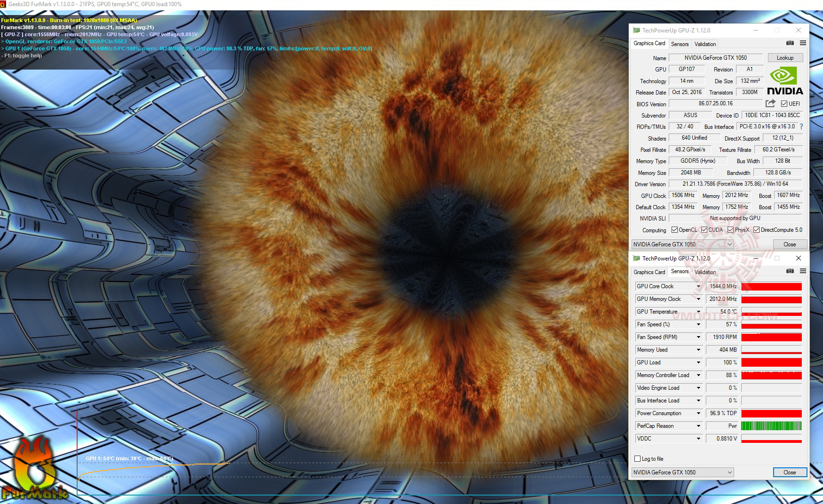Click the GPU 1 temperature graph label in FurMark
The height and width of the screenshot is (504, 823).
[x=129, y=458]
